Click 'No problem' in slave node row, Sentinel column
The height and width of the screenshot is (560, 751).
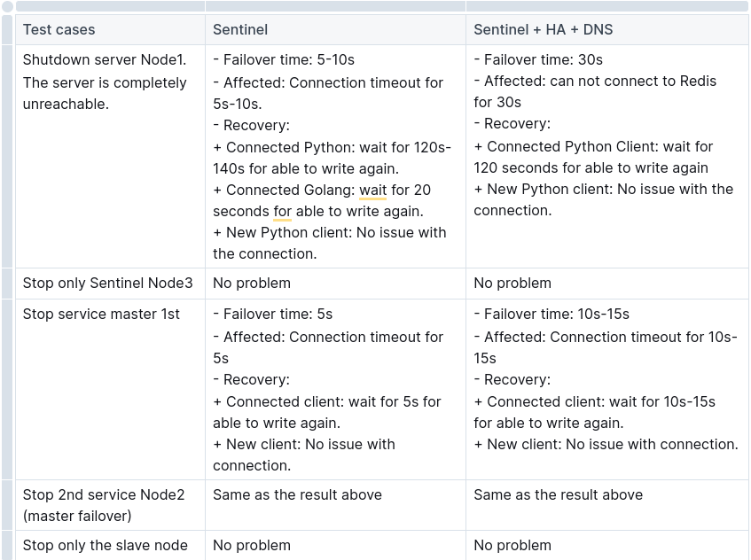(x=252, y=546)
